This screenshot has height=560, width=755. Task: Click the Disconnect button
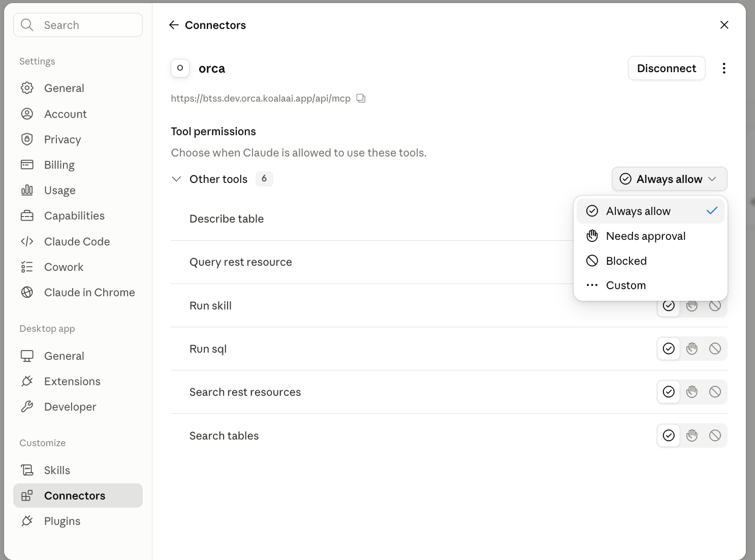click(x=667, y=68)
